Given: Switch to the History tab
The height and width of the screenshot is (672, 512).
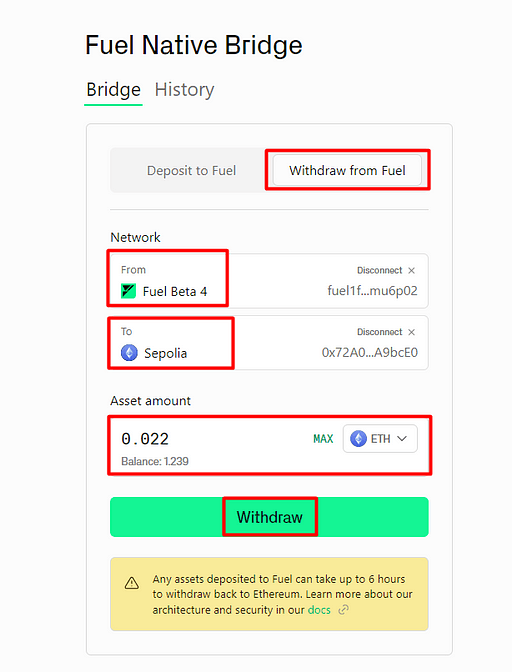Looking at the screenshot, I should 184,90.
